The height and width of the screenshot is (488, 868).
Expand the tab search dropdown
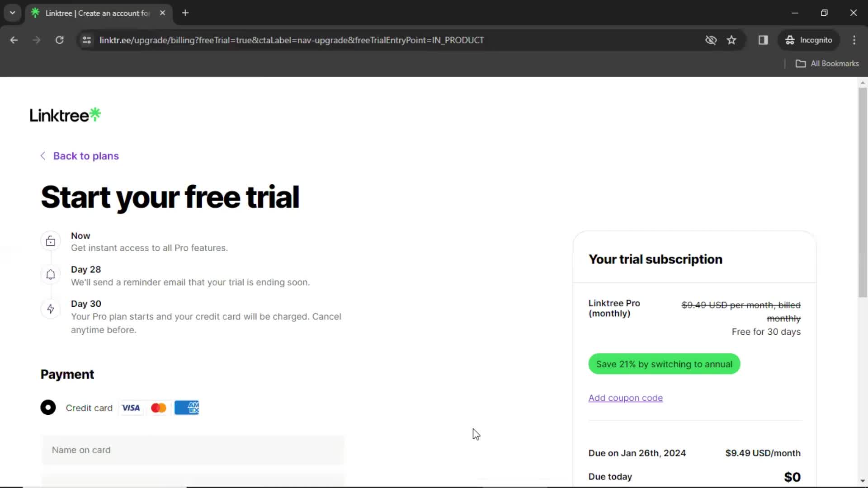[13, 13]
